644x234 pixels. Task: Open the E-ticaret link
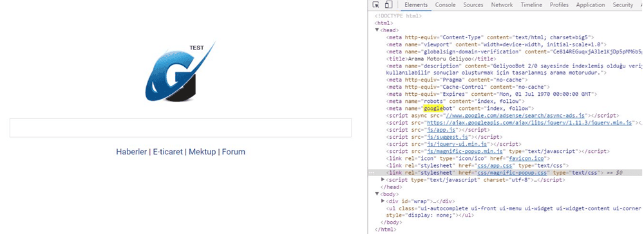[167, 152]
